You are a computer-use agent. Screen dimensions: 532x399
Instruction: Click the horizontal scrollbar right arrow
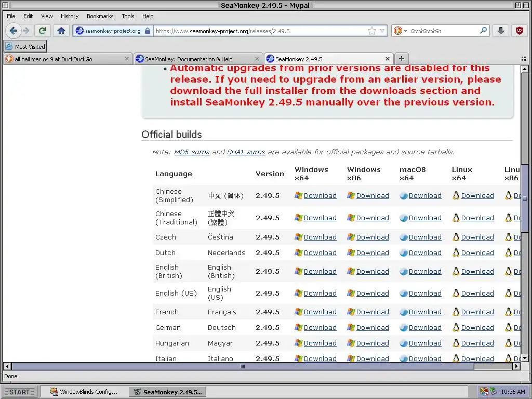[x=516, y=366]
